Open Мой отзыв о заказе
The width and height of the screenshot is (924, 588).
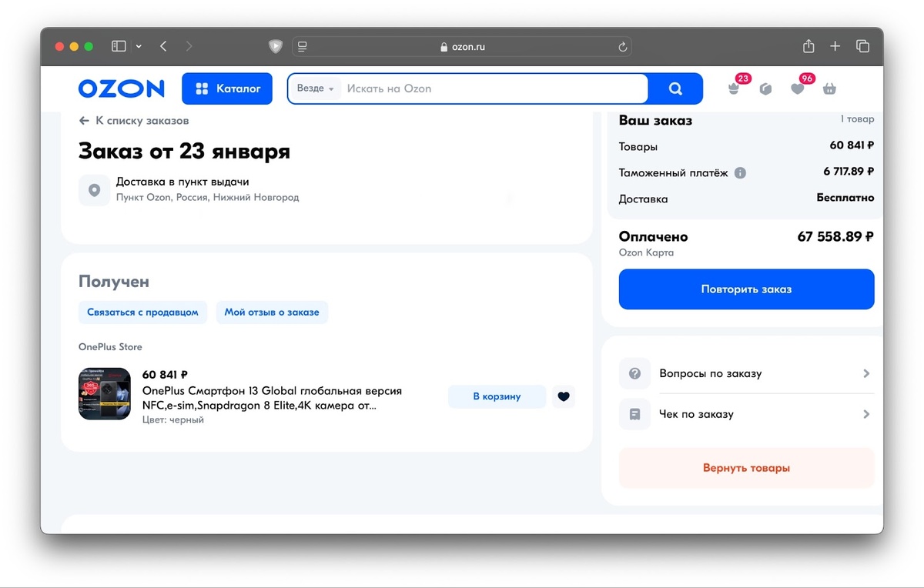click(272, 312)
